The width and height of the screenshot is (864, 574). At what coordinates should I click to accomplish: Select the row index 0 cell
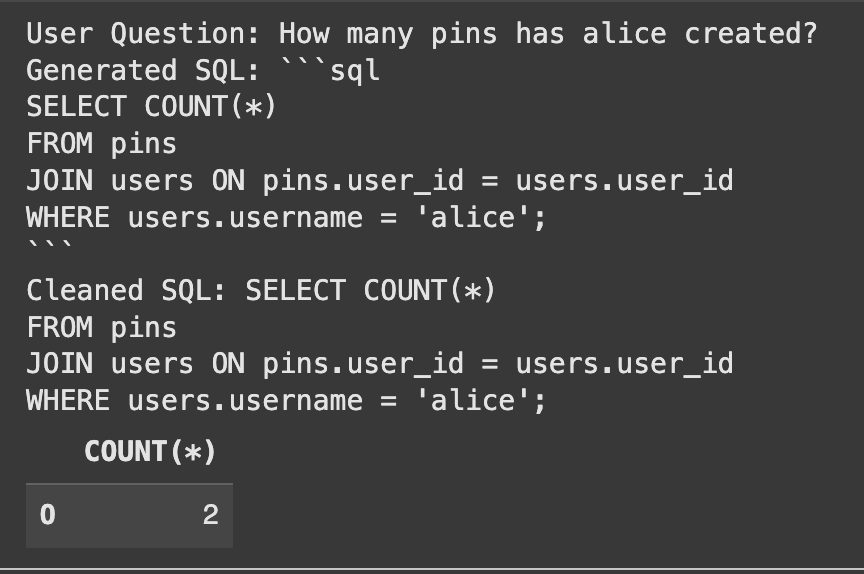(x=47, y=515)
